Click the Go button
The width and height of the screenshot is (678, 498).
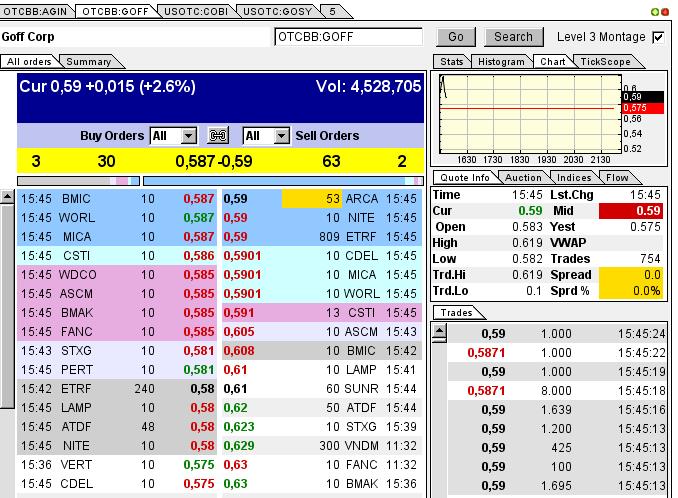pos(456,37)
